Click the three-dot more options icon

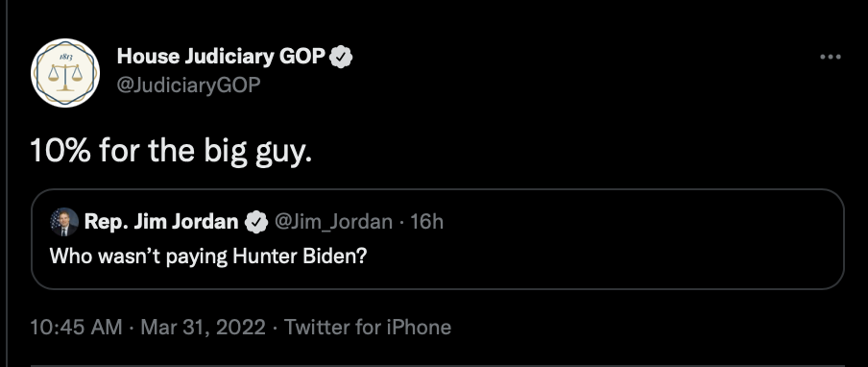pyautogui.click(x=831, y=57)
